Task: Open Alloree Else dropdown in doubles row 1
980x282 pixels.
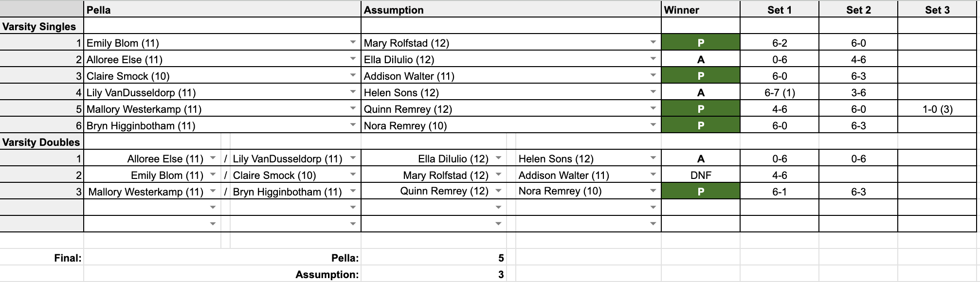Action: (x=213, y=159)
